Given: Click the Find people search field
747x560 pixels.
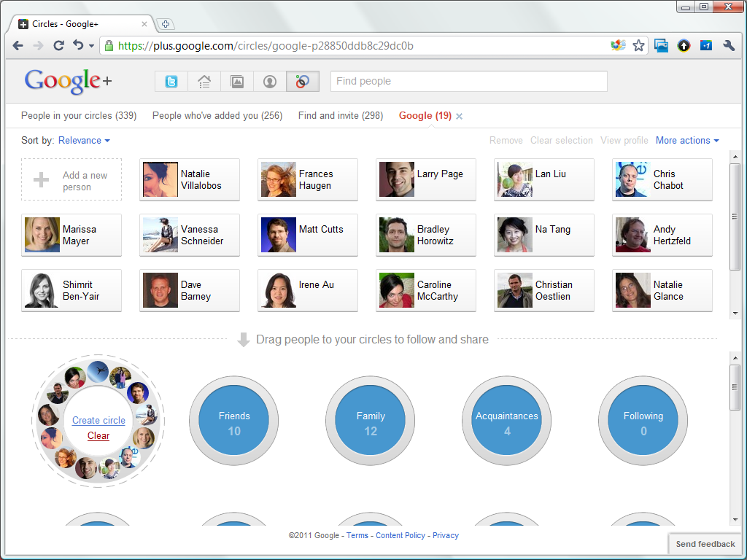Looking at the screenshot, I should (x=468, y=81).
